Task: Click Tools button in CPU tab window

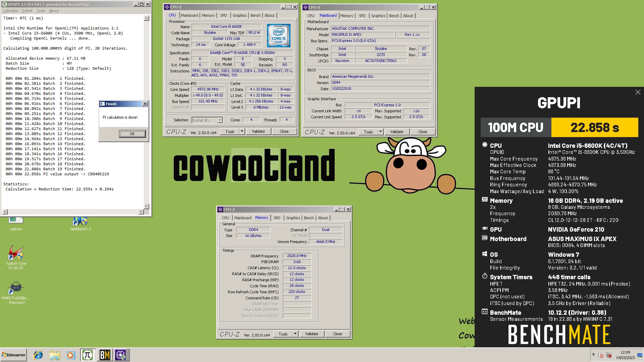Action: pos(230,131)
